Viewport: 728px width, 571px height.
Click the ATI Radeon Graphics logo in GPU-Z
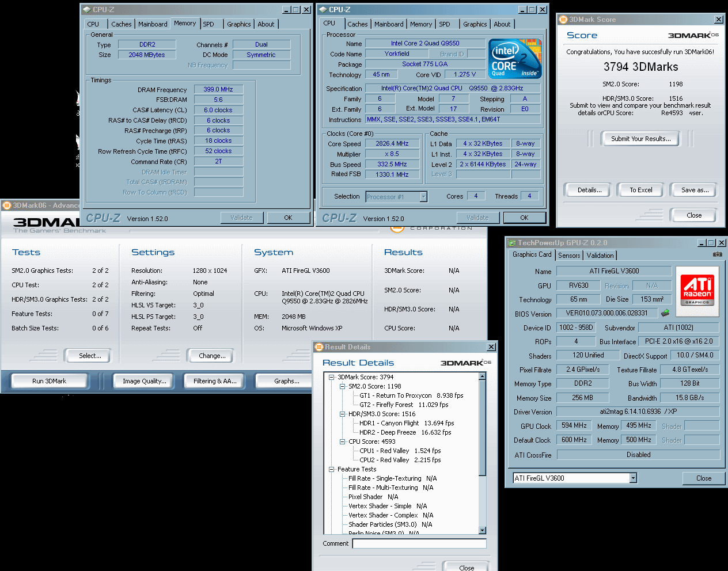(697, 291)
